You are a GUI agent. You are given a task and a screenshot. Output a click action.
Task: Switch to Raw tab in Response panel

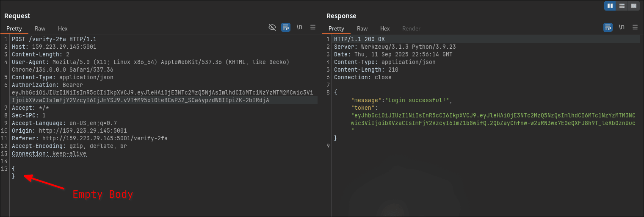pos(362,28)
